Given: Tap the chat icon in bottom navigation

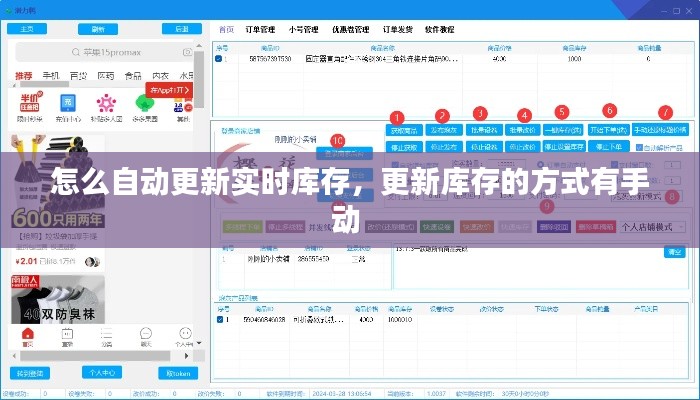Looking at the screenshot, I should tap(145, 336).
